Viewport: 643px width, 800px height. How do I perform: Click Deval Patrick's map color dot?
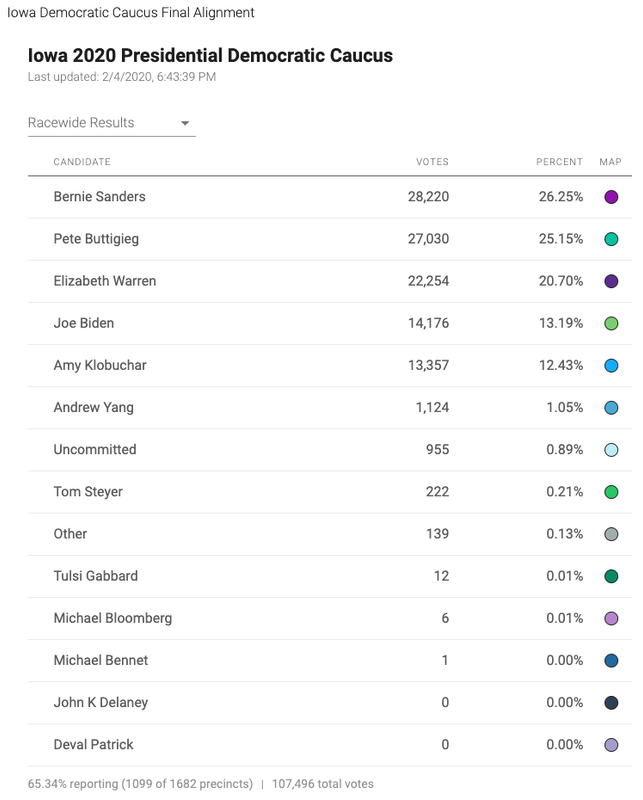point(611,745)
